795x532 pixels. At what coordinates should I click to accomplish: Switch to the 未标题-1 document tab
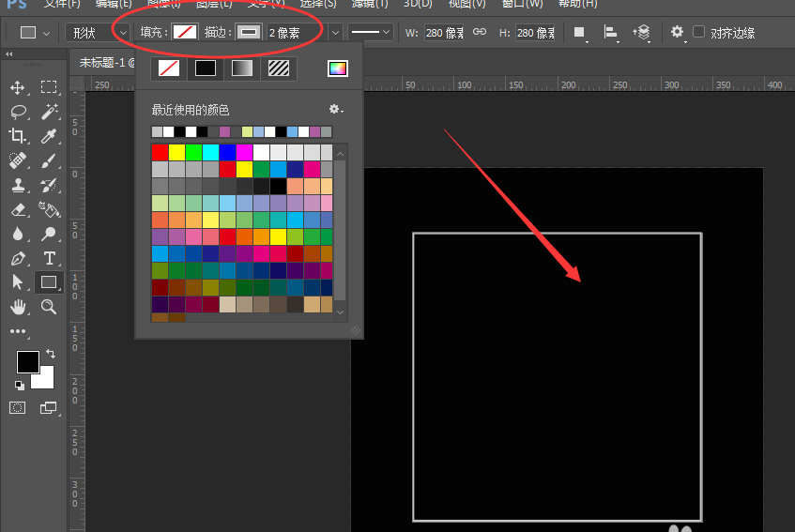99,62
